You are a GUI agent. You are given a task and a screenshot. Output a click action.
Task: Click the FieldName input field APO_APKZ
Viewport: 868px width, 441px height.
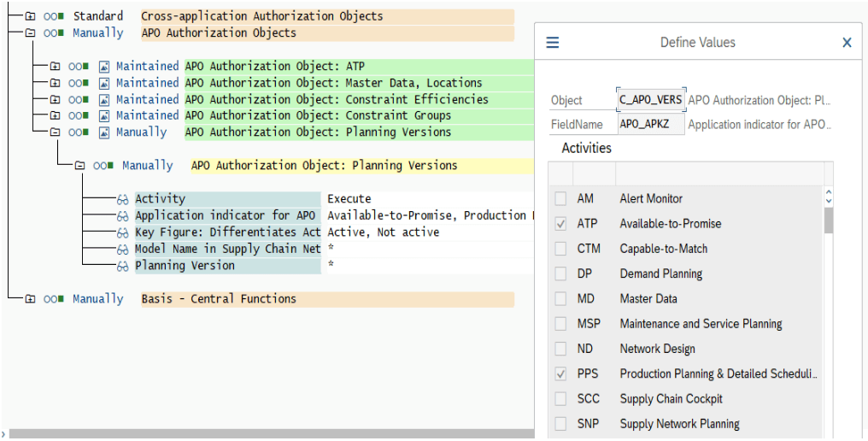pyautogui.click(x=651, y=124)
